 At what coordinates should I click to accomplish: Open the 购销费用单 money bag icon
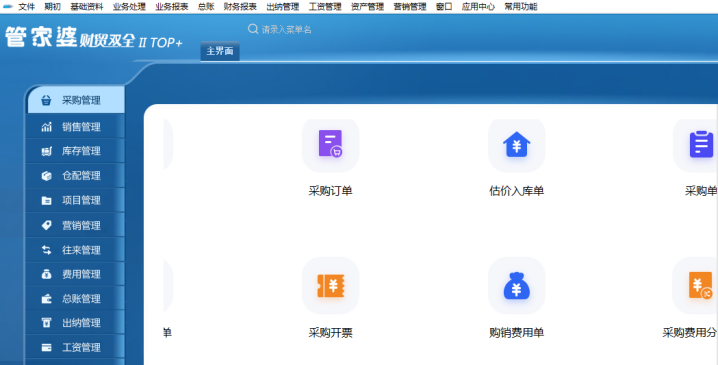click(517, 286)
